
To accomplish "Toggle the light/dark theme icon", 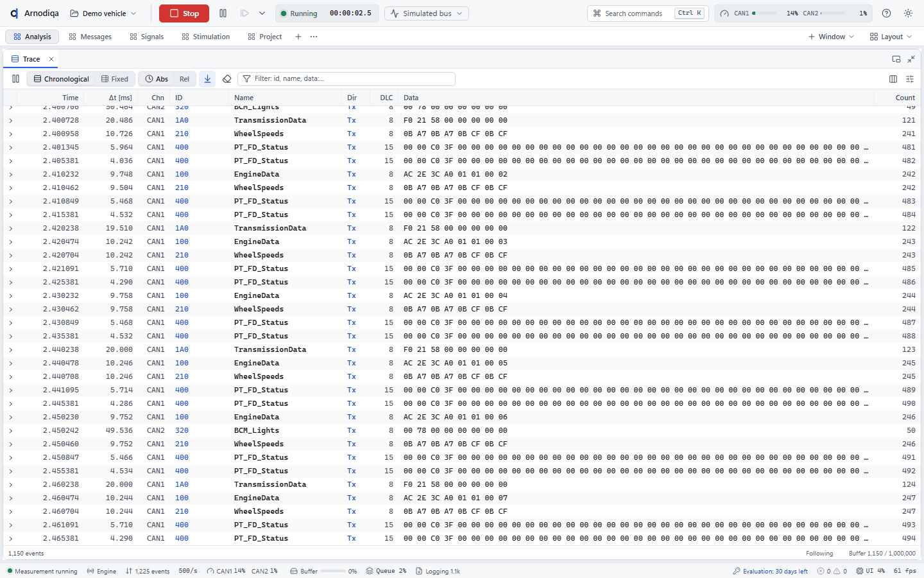I will [x=908, y=13].
